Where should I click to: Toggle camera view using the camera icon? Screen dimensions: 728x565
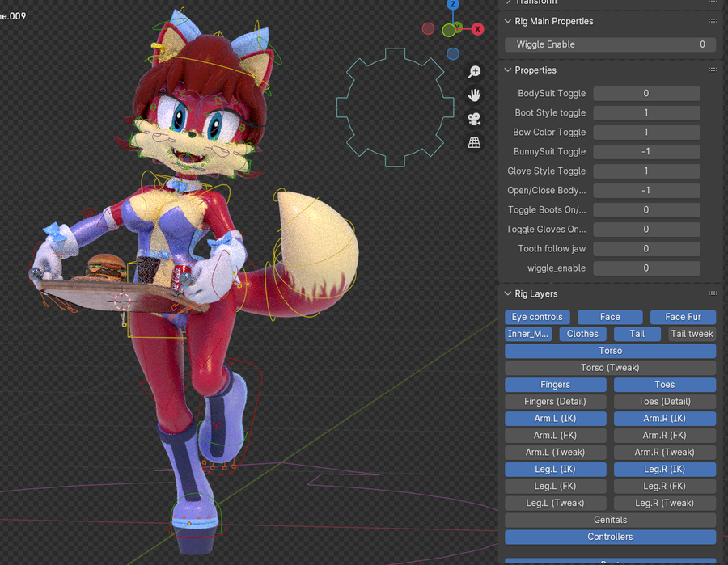(x=474, y=119)
